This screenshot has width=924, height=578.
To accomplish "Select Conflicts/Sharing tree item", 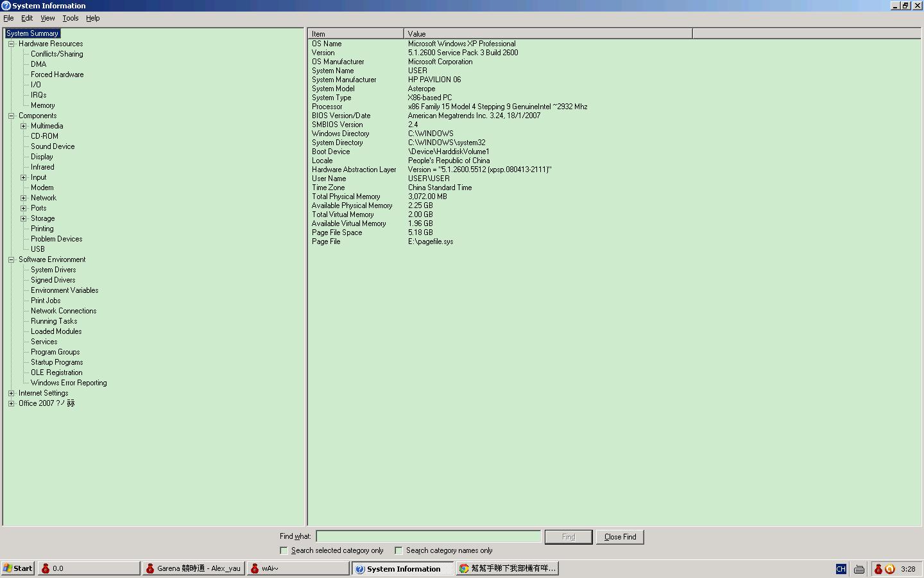I will 57,54.
